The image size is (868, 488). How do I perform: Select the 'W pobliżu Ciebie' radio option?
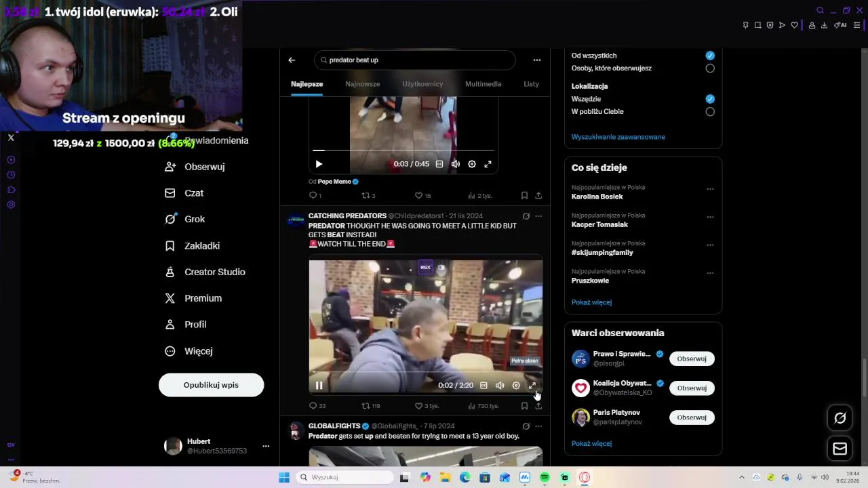[710, 112]
